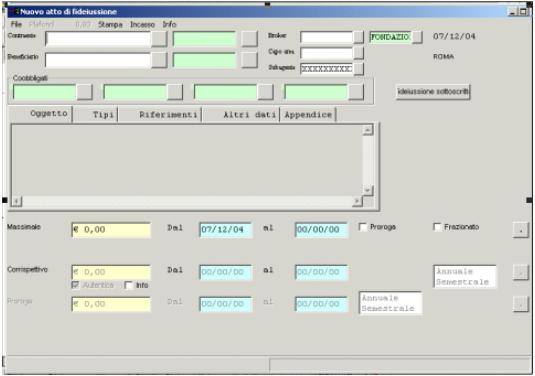Click button after green Contraente field
535x376 pixels.
(249, 39)
